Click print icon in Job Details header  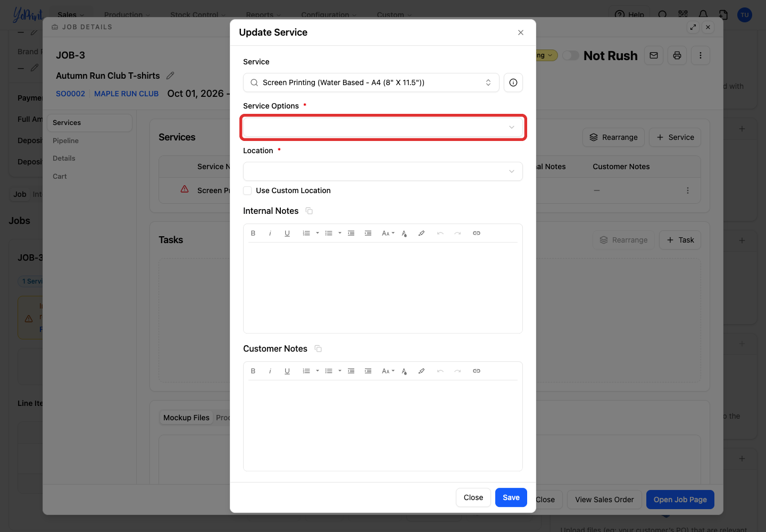click(677, 55)
